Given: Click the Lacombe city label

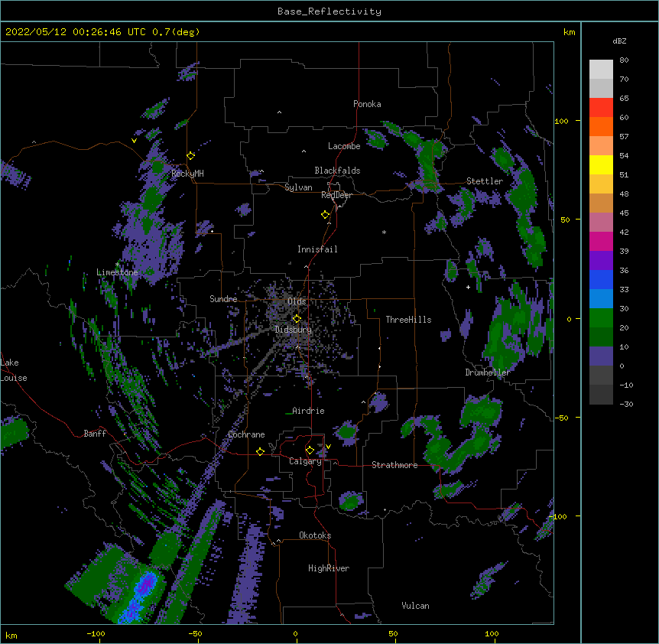Looking at the screenshot, I should click(344, 146).
